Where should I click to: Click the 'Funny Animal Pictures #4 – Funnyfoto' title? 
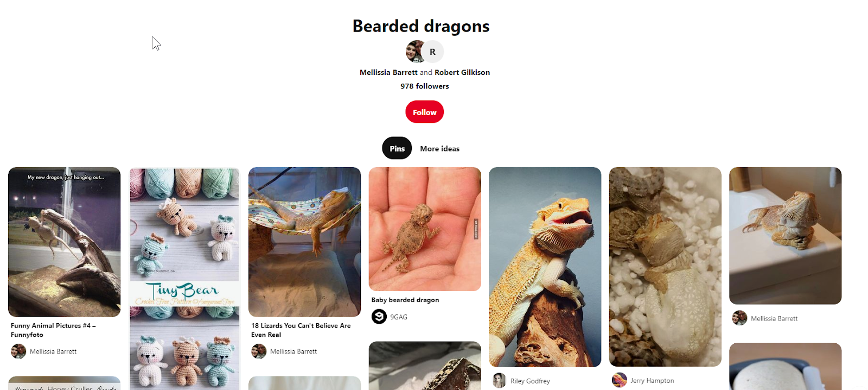tap(53, 330)
